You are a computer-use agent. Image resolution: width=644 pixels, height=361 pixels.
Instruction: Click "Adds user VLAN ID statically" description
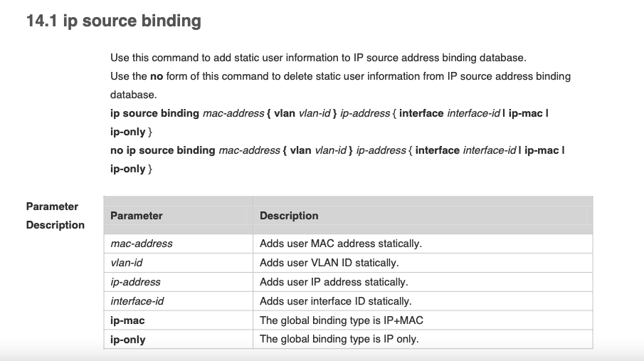[329, 263]
